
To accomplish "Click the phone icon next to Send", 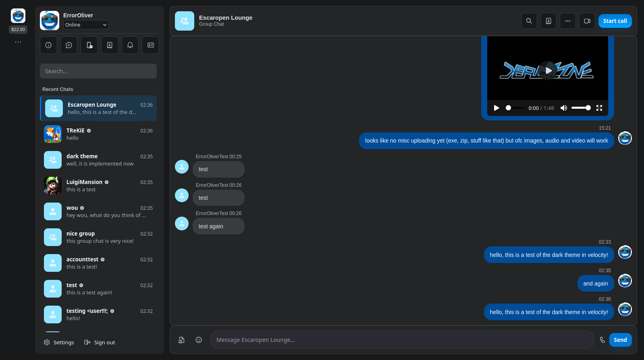I will click(602, 340).
